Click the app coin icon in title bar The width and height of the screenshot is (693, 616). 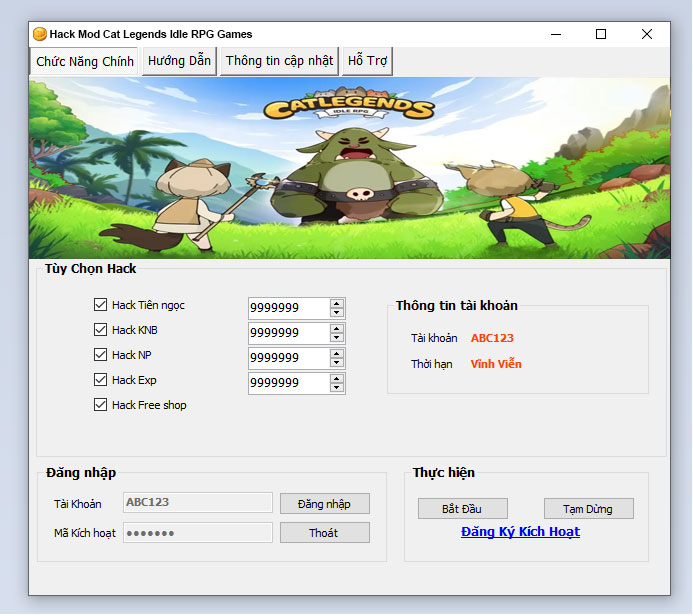(x=40, y=34)
